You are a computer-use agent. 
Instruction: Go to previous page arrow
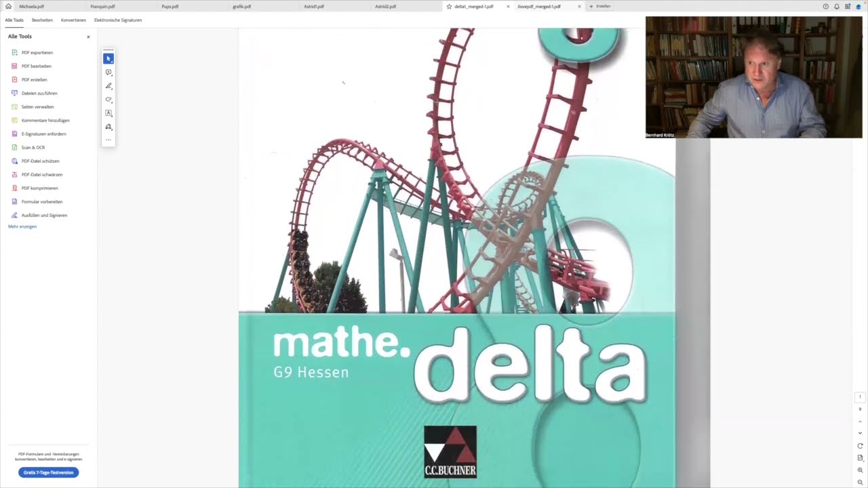tap(860, 421)
